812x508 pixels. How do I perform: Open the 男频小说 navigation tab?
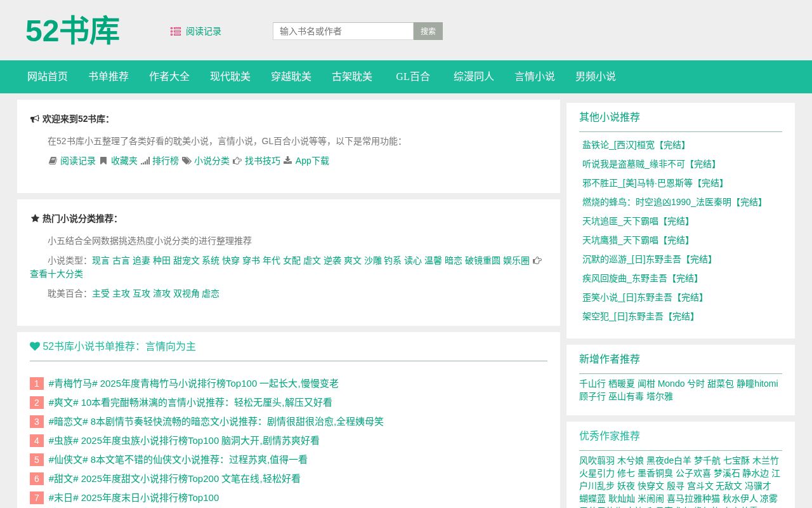(596, 77)
